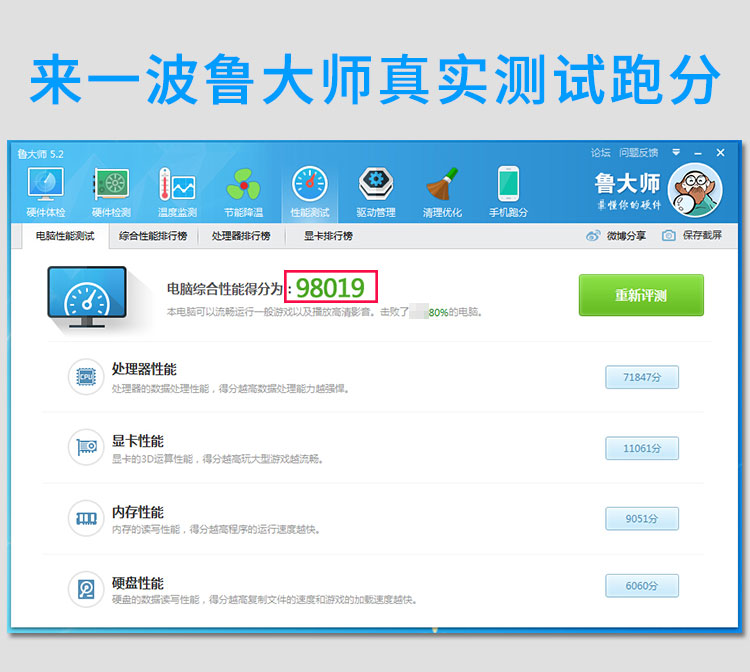Open 硬件体检 hardware checkup
Image resolution: width=750 pixels, height=672 pixels.
pos(45,192)
